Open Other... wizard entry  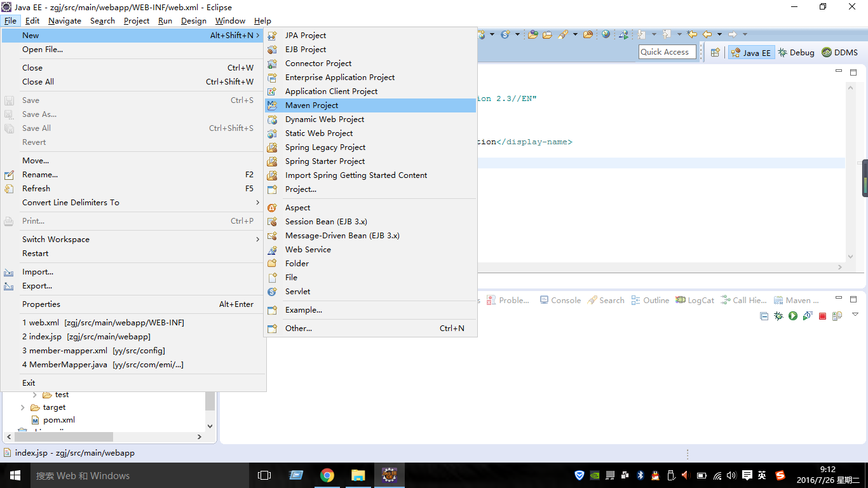coord(370,329)
